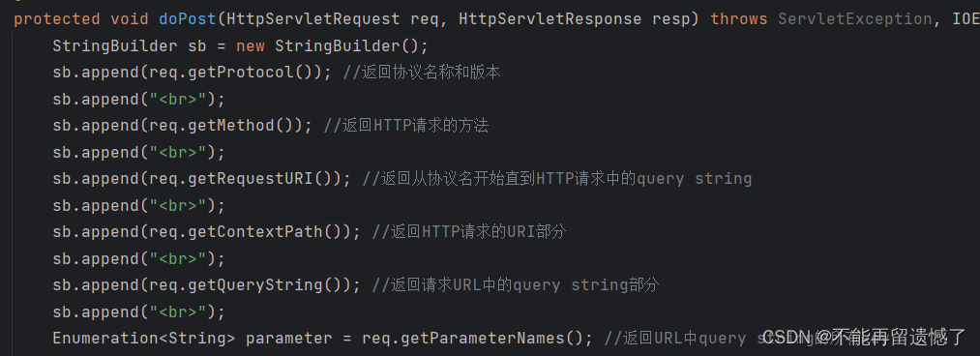The image size is (980, 356).
Task: Click the parameter variable name
Action: (288, 338)
